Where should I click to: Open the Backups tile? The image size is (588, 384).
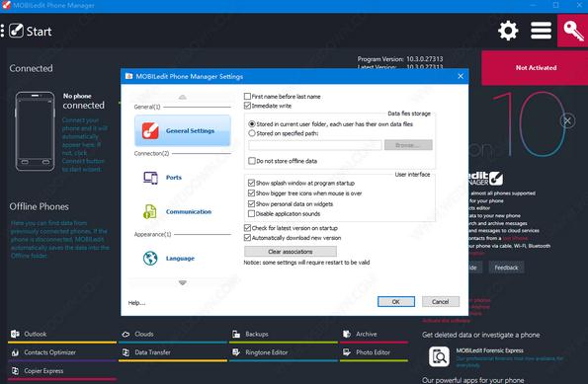pyautogui.click(x=283, y=335)
